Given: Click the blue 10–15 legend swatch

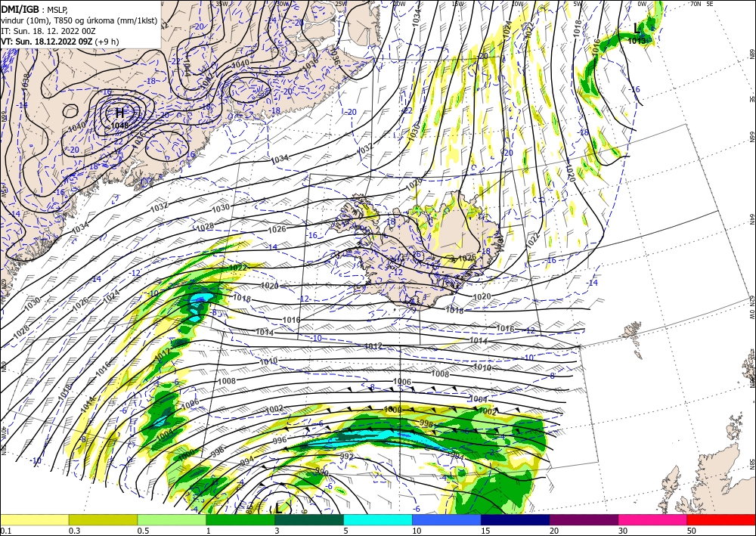Looking at the screenshot, I should [x=447, y=519].
